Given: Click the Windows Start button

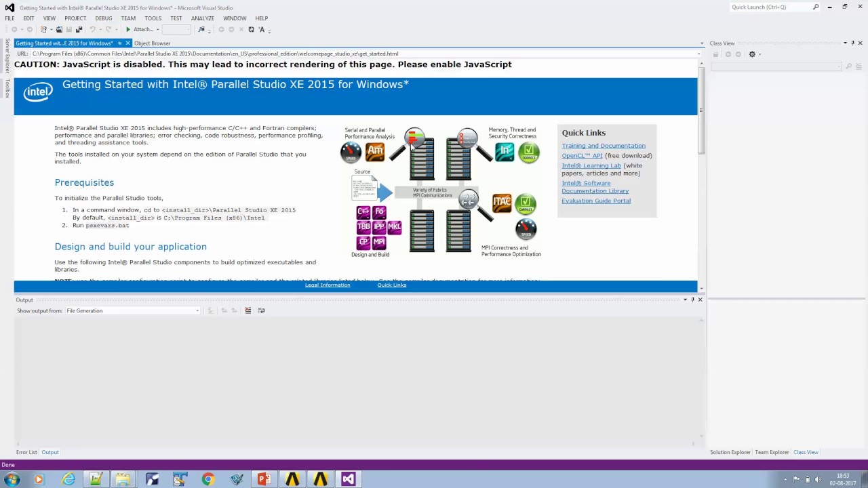Looking at the screenshot, I should 12,479.
